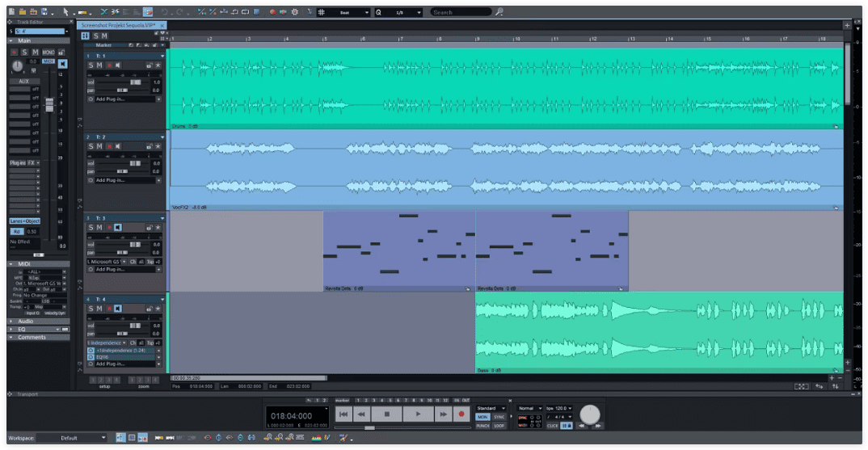Screen dimensions: 868x450
Task: Collapse the Main section header
Action: pyautogui.click(x=38, y=40)
